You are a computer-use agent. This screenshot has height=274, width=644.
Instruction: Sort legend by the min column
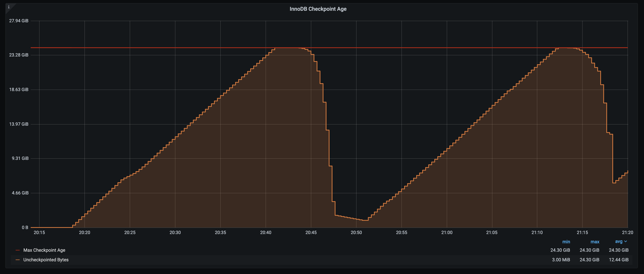click(x=566, y=242)
